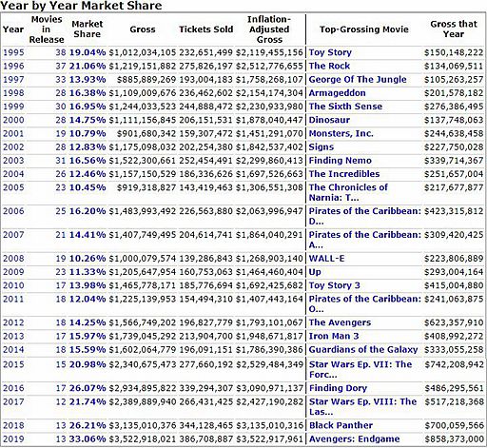The image size is (487, 448).
Task: Open The Avengers movie link
Action: point(340,322)
